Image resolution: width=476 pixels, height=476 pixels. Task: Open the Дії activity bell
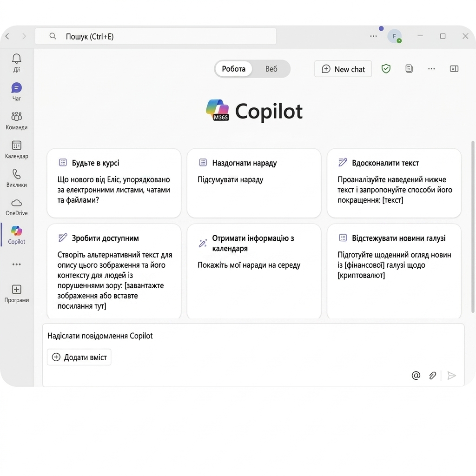pyautogui.click(x=16, y=63)
